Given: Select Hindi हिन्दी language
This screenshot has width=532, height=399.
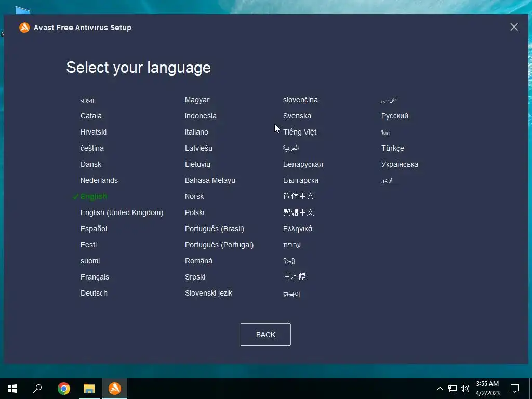Looking at the screenshot, I should pyautogui.click(x=289, y=261).
